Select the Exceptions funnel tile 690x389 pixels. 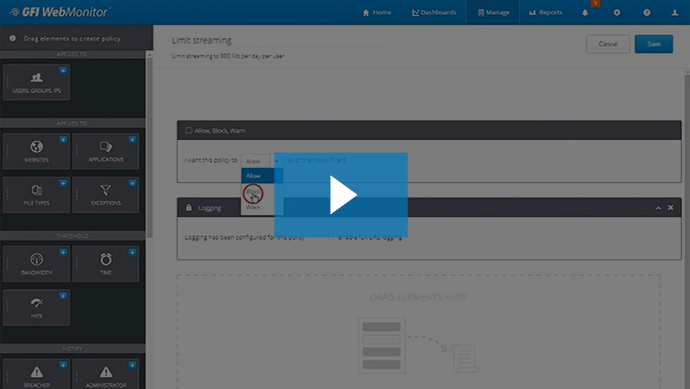[x=106, y=195]
